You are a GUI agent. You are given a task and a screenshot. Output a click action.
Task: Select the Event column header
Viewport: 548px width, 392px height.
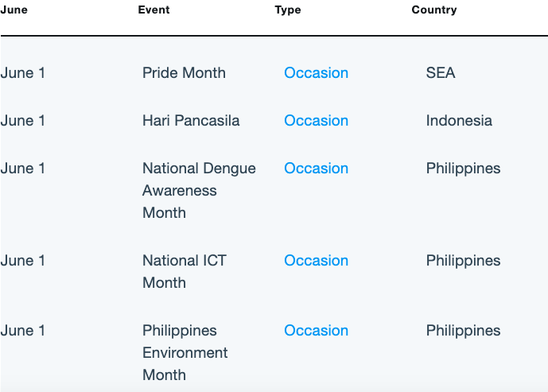click(154, 10)
